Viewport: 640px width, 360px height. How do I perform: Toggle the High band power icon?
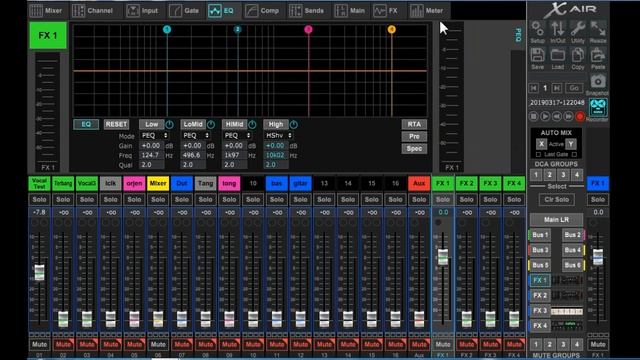[x=293, y=124]
